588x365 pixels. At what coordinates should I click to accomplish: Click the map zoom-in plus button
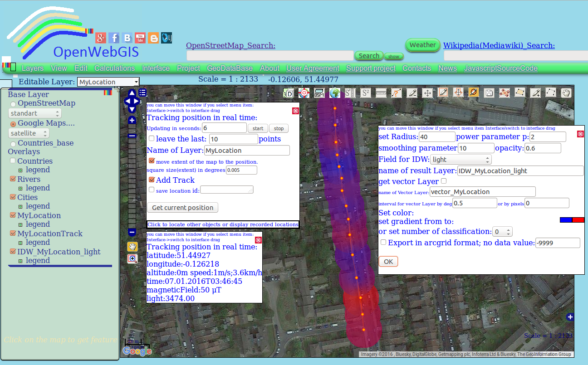tap(132, 120)
